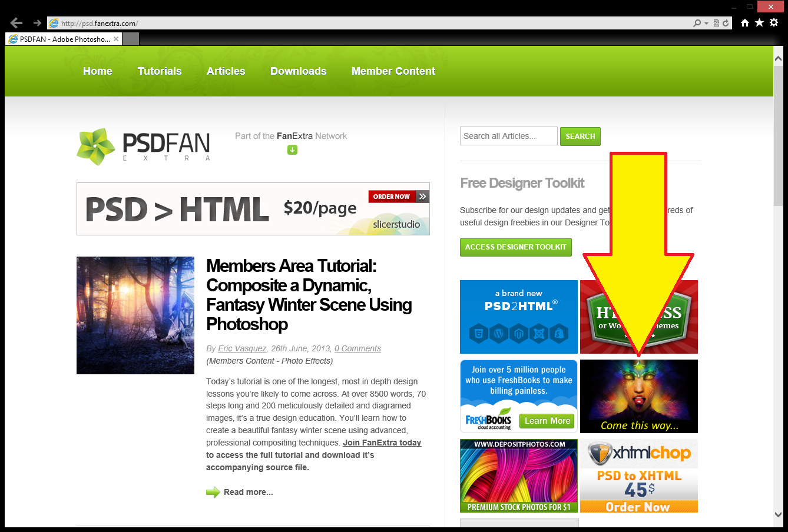
Task: Open the Depositphotos premium stock photos ad
Action: point(519,476)
